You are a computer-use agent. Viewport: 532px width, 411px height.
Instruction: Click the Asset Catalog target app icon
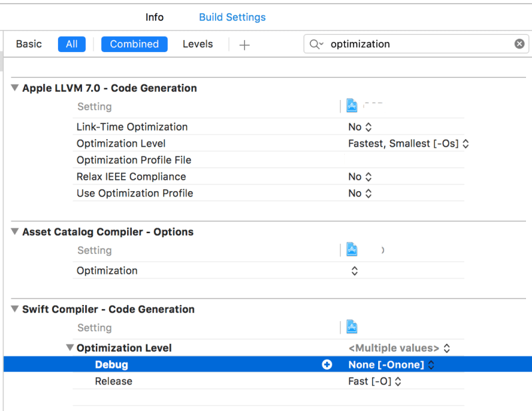tap(352, 250)
